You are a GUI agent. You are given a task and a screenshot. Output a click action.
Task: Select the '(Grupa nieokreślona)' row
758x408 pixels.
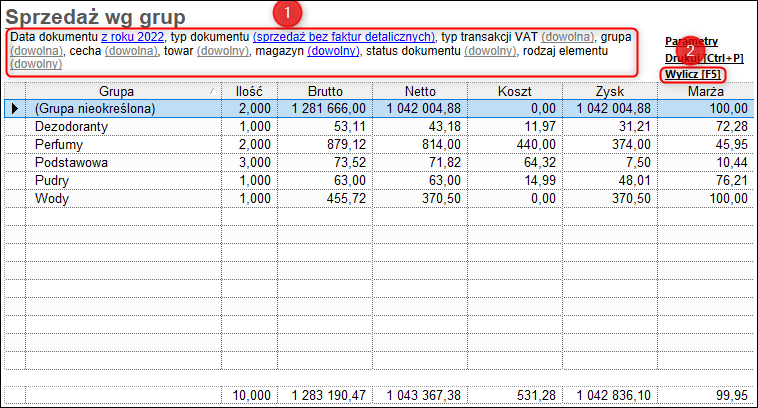(x=379, y=109)
